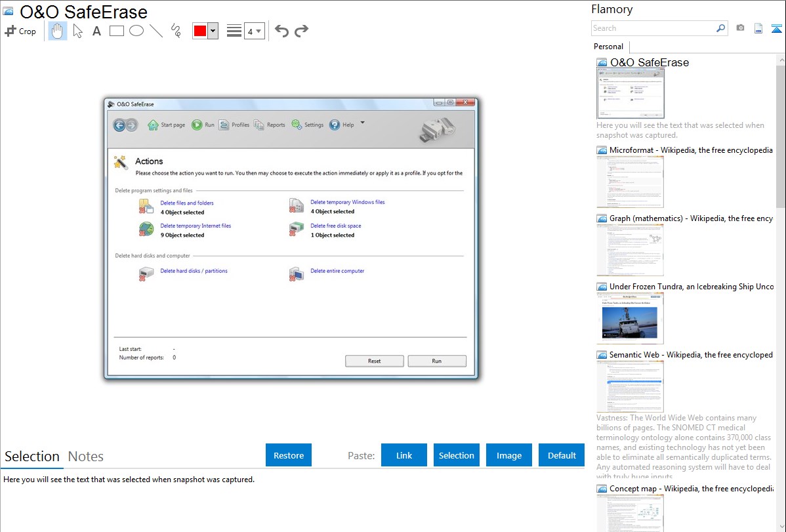786x532 pixels.
Task: Click Delete entire computer link
Action: [337, 271]
